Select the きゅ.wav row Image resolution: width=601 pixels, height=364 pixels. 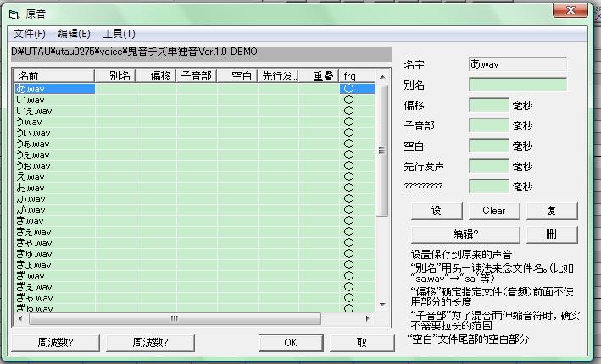pos(195,254)
